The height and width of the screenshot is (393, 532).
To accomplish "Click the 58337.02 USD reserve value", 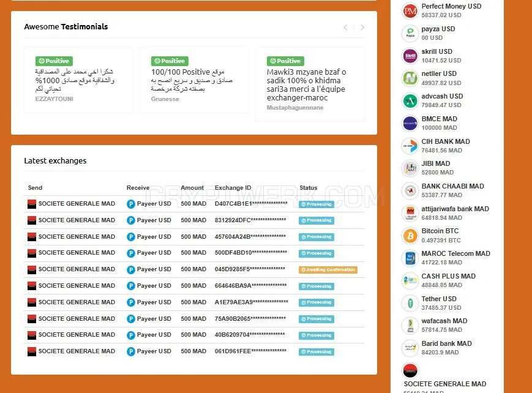I will click(x=441, y=15).
